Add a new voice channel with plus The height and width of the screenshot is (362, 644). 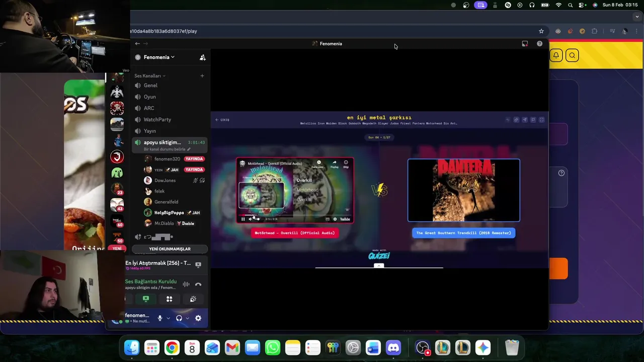[x=202, y=76]
